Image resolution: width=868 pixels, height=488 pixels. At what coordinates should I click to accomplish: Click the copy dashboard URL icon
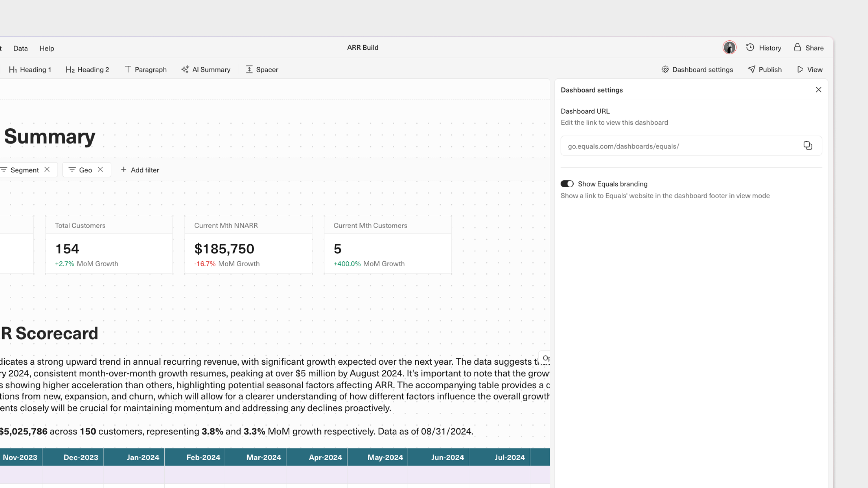tap(808, 146)
